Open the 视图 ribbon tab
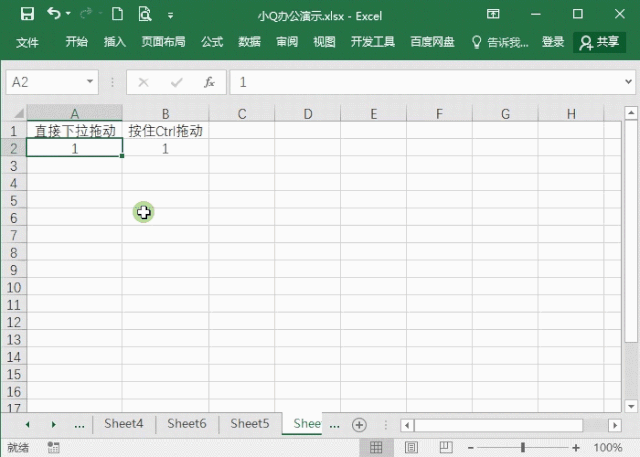640x457 pixels. [324, 42]
